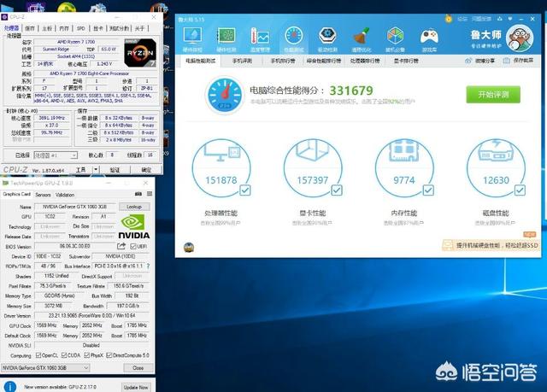Viewport: 547px width, 392px height.
Task: Switch to the GPU-Z Validation tab
Action: pos(65,195)
